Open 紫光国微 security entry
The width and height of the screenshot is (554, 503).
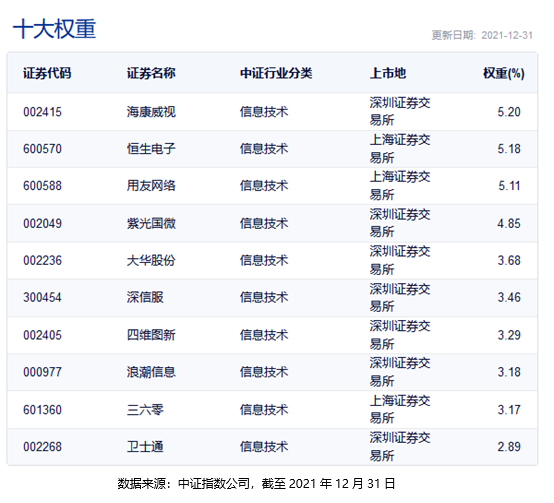pyautogui.click(x=151, y=223)
